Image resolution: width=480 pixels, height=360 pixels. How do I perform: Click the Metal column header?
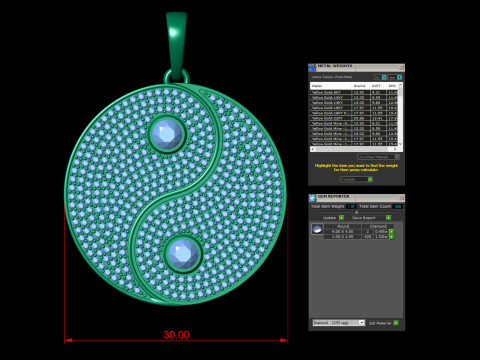pos(331,86)
